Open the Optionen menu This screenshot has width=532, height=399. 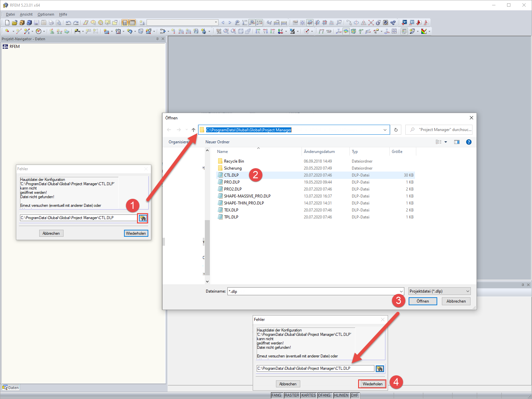(46, 14)
